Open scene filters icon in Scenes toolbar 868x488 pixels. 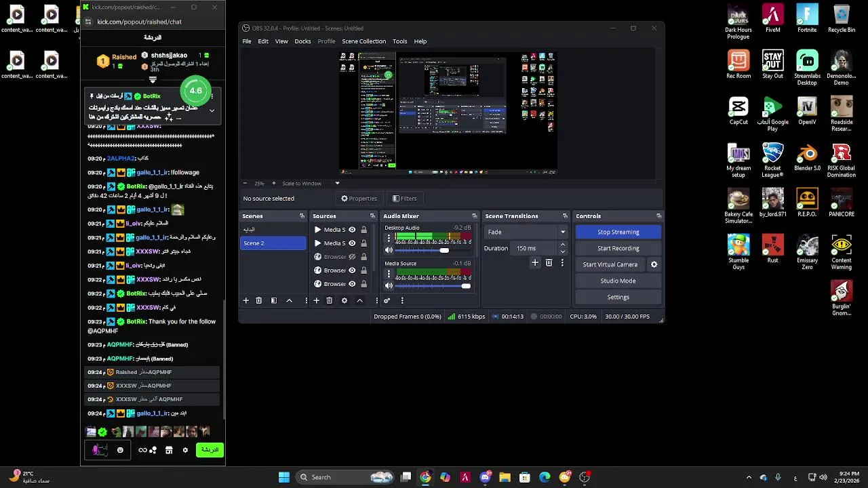click(274, 300)
